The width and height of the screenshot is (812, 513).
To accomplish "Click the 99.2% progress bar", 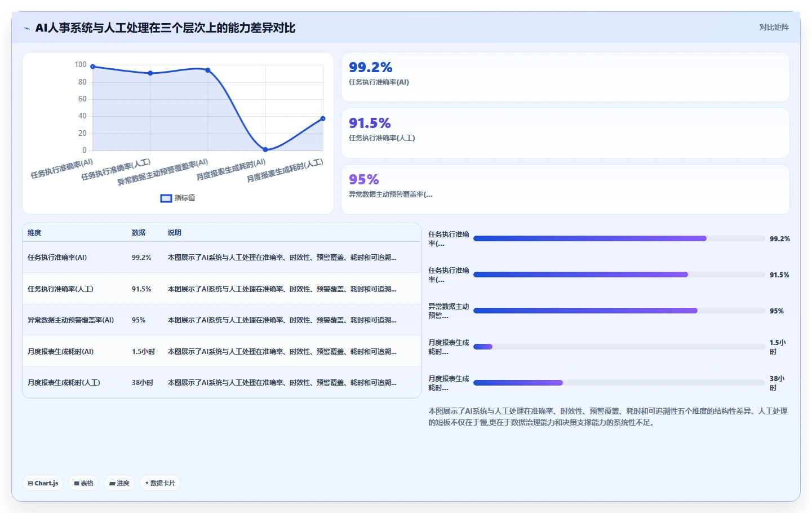I will pyautogui.click(x=619, y=238).
